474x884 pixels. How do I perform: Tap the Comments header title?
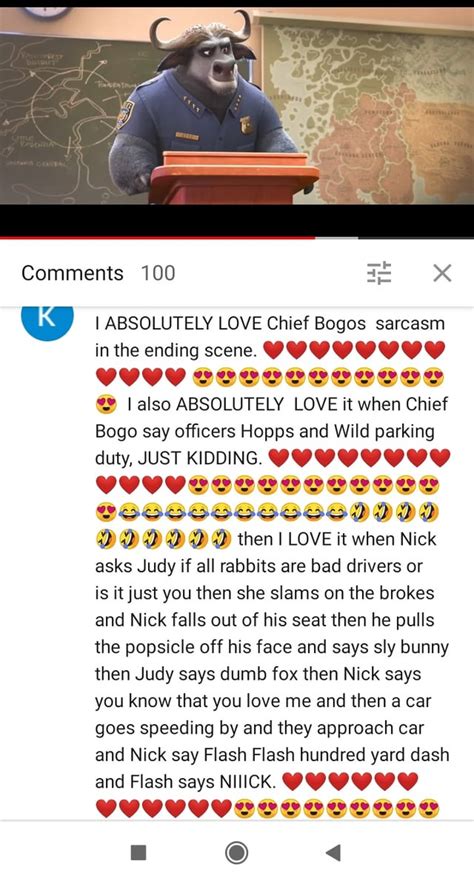[72, 273]
